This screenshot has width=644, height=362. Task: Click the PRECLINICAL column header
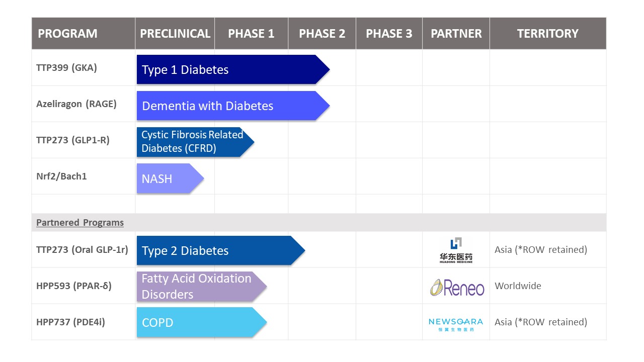pos(175,34)
